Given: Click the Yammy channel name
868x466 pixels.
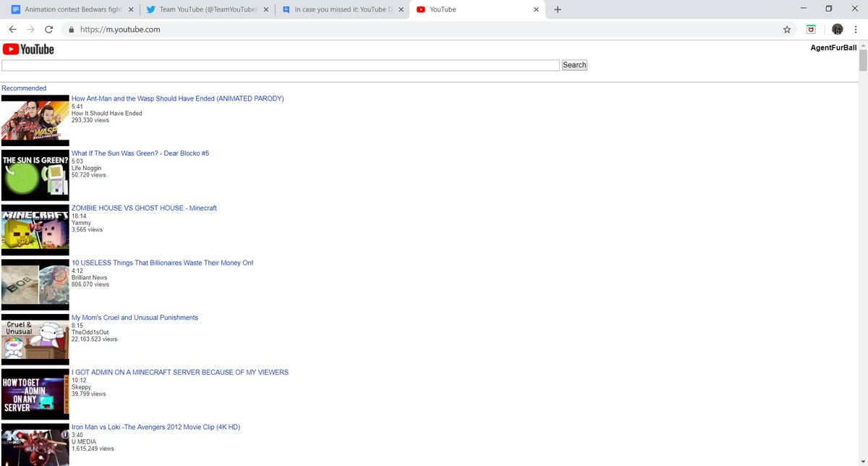Looking at the screenshot, I should pos(82,223).
